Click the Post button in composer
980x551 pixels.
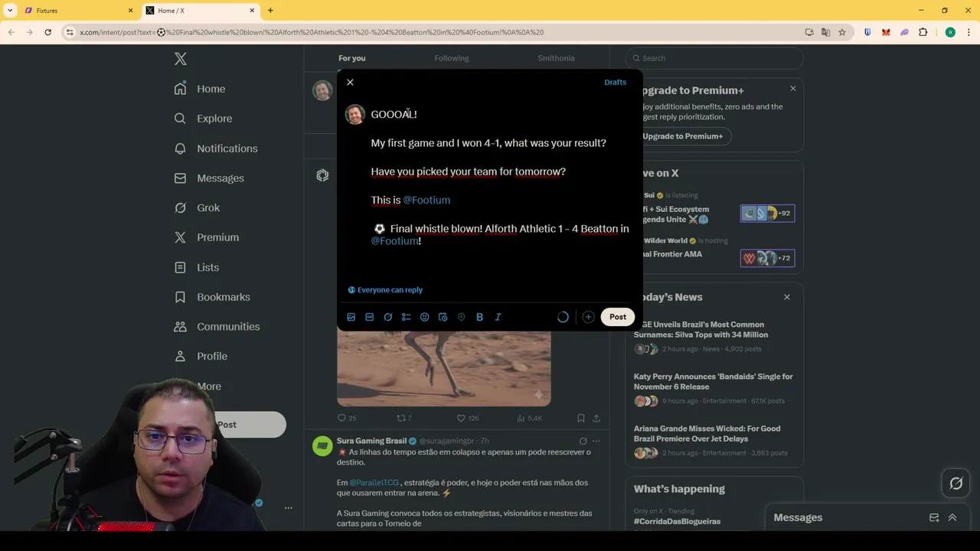point(618,317)
